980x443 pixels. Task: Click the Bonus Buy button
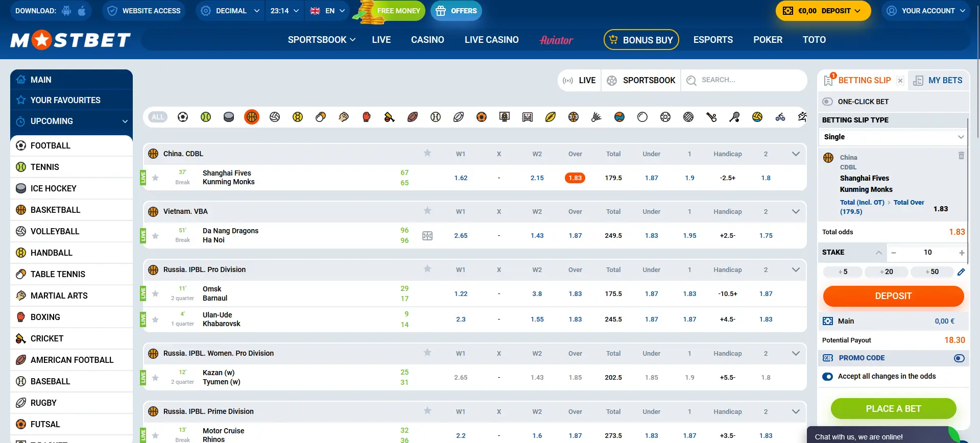[641, 40]
